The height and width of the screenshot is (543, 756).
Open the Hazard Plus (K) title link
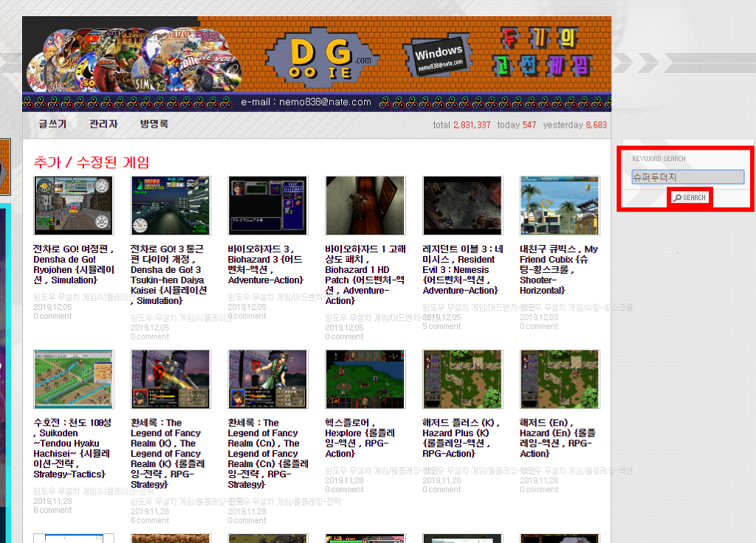pos(461,438)
